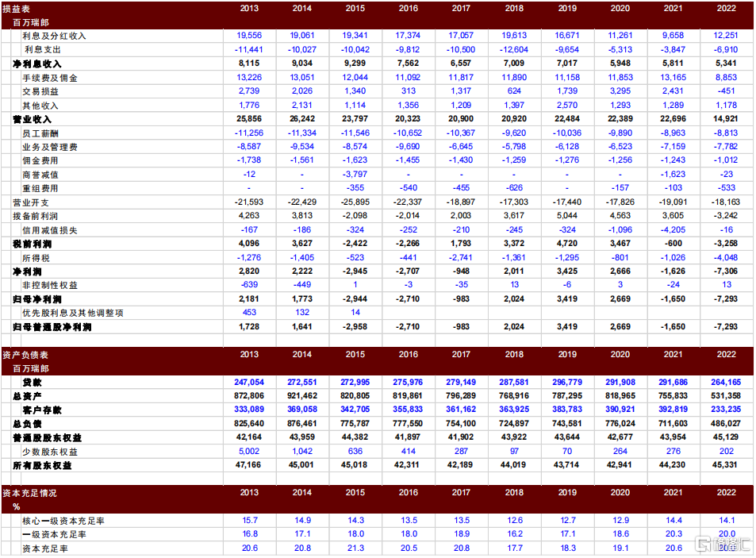The image size is (756, 558).
Task: Select the 2022 总资产 value 531,358
Action: tap(726, 396)
